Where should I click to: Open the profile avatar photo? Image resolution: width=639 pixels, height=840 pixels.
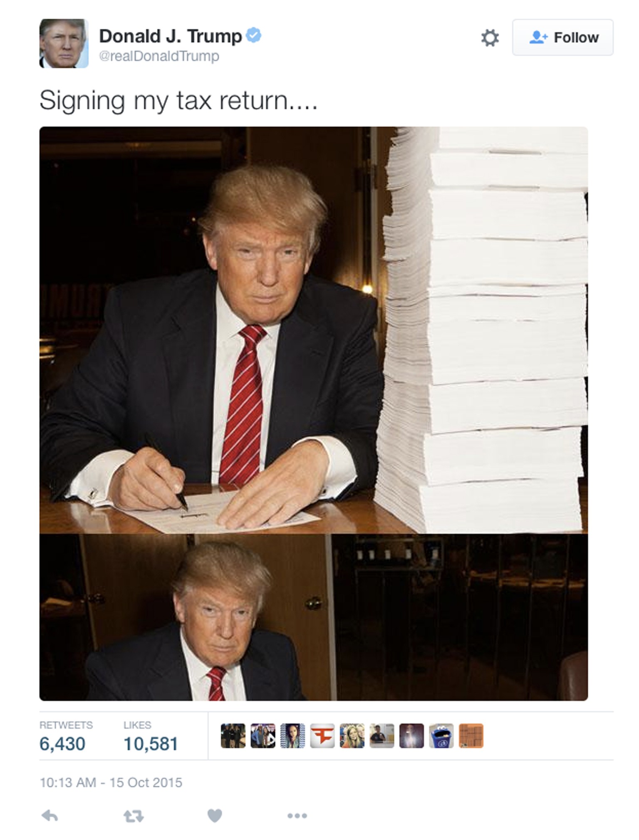(x=64, y=43)
